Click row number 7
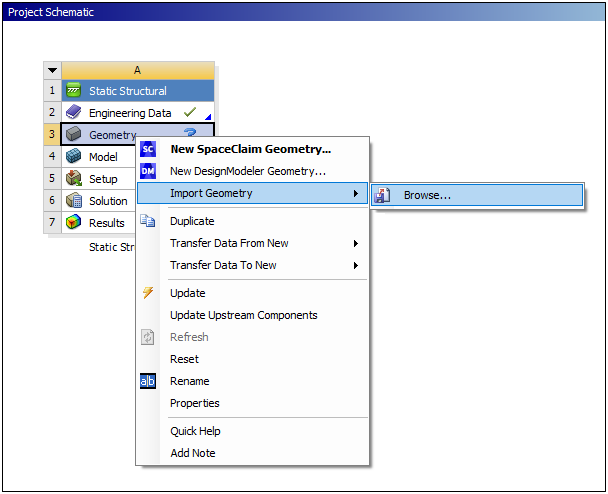Screen dimensions: 608x494 coord(52,222)
